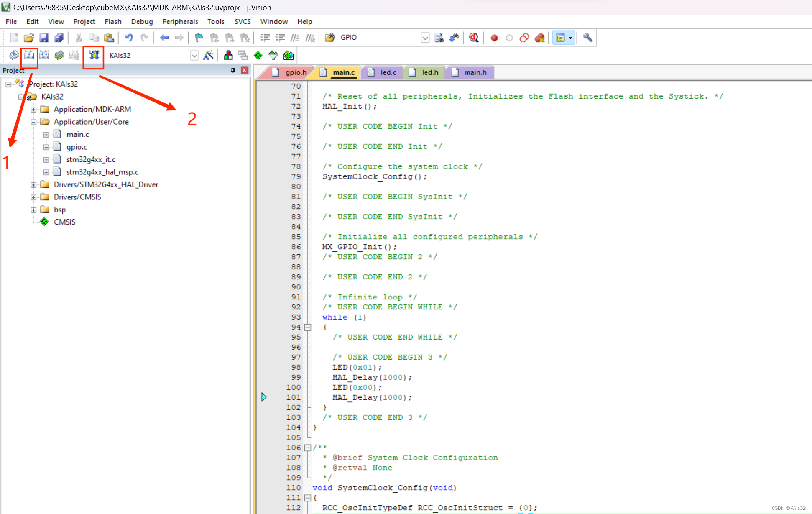Expand Application/MDK-ARM folder
This screenshot has width=812, height=514.
tap(33, 110)
